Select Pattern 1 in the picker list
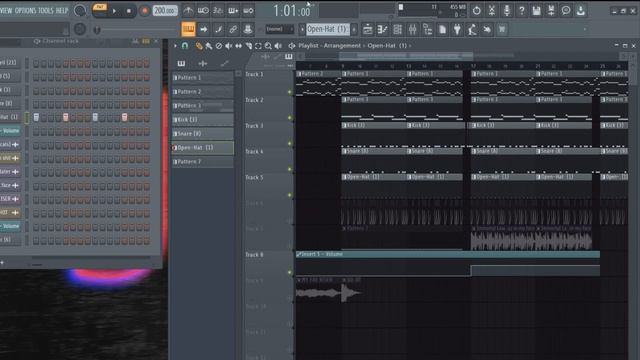640x360 pixels. 202,78
